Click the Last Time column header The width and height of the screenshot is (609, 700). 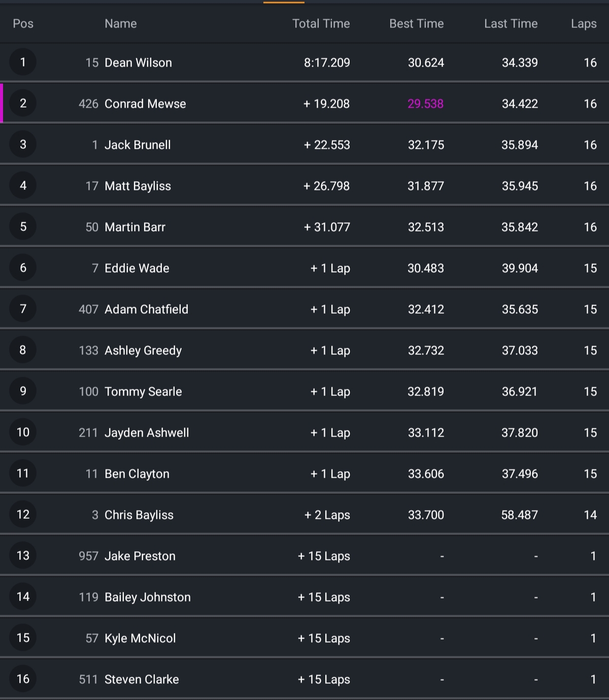click(511, 24)
